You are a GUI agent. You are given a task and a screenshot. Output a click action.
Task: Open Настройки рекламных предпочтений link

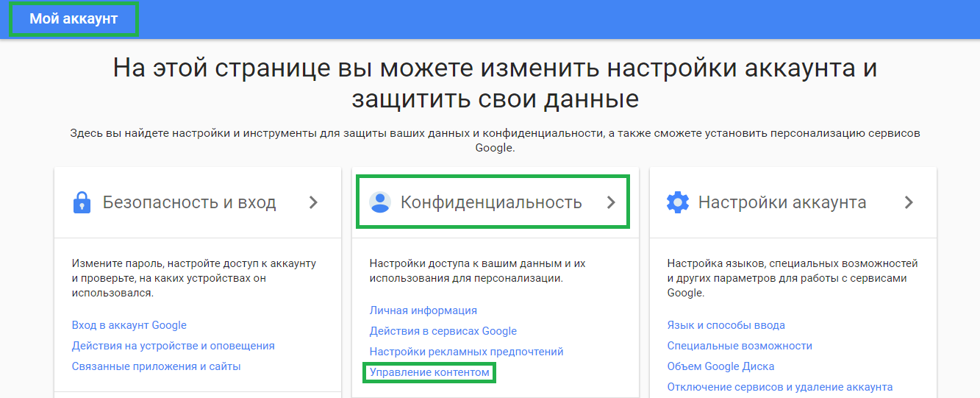tap(466, 352)
